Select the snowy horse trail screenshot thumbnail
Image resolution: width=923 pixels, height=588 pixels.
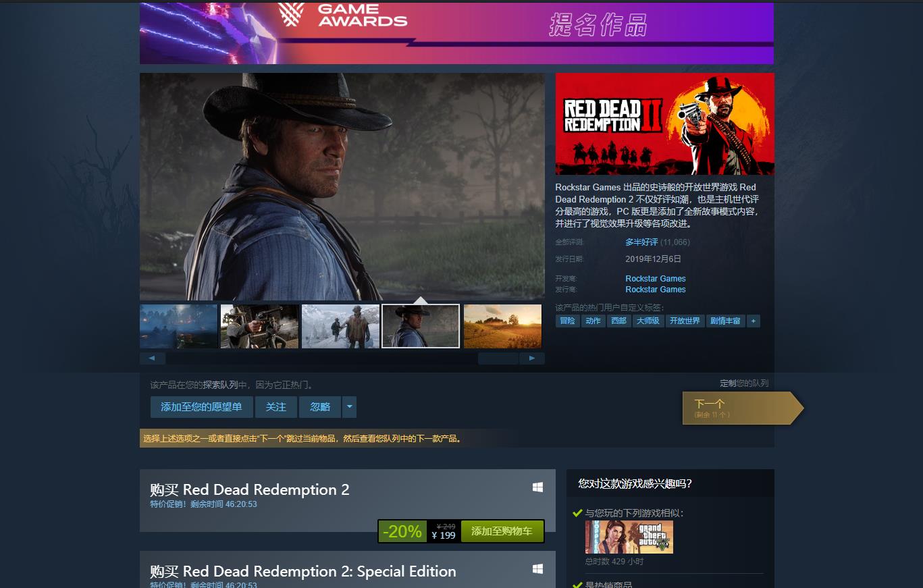[x=340, y=326]
